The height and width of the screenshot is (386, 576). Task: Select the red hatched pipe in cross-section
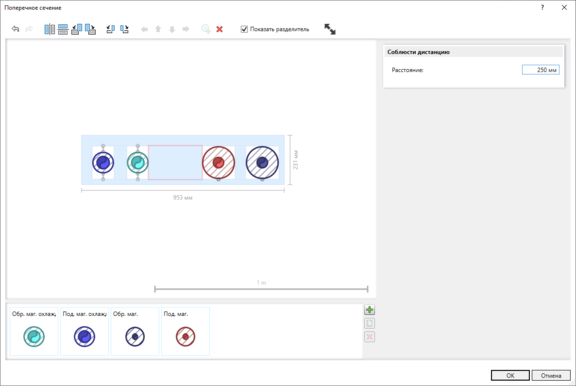pos(219,162)
